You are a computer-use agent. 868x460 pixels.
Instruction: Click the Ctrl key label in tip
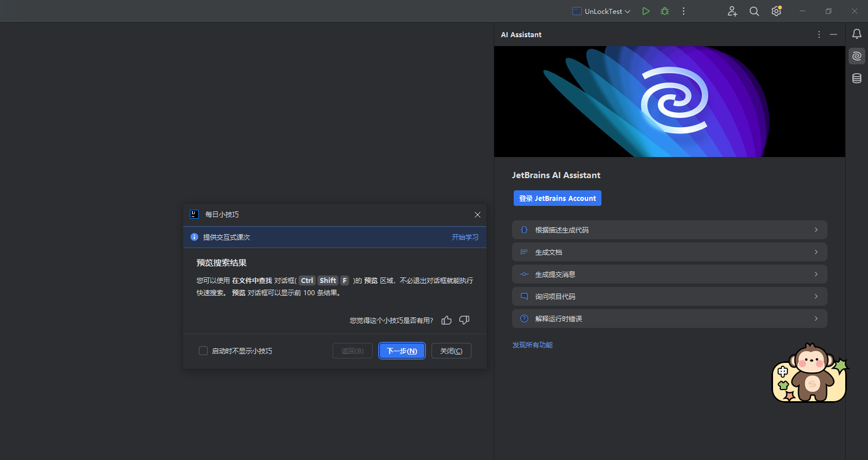(307, 280)
